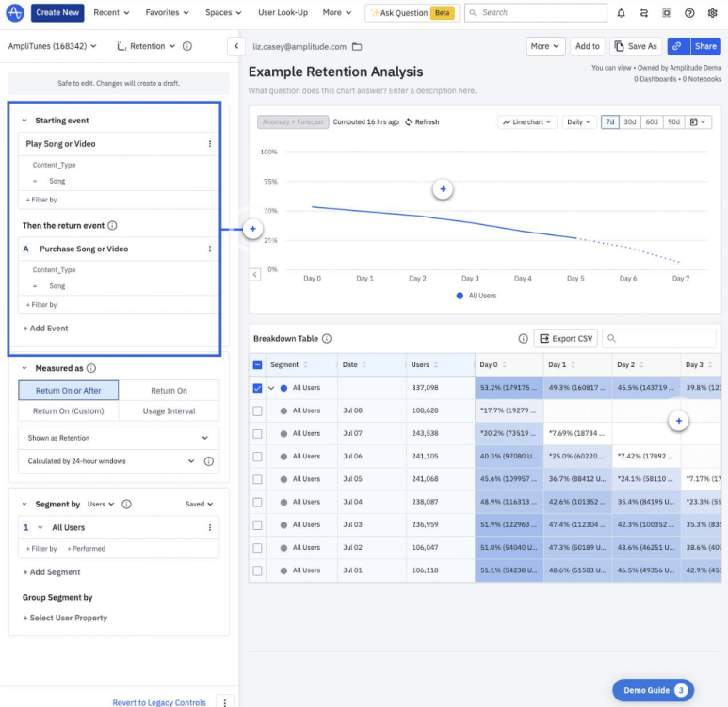Viewport: 728px width, 707px height.
Task: Click the info icon beside Measured as
Action: [91, 368]
